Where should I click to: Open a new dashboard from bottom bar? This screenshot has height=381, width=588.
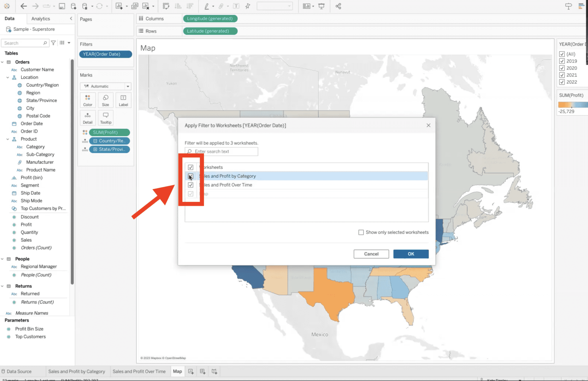[202, 371]
